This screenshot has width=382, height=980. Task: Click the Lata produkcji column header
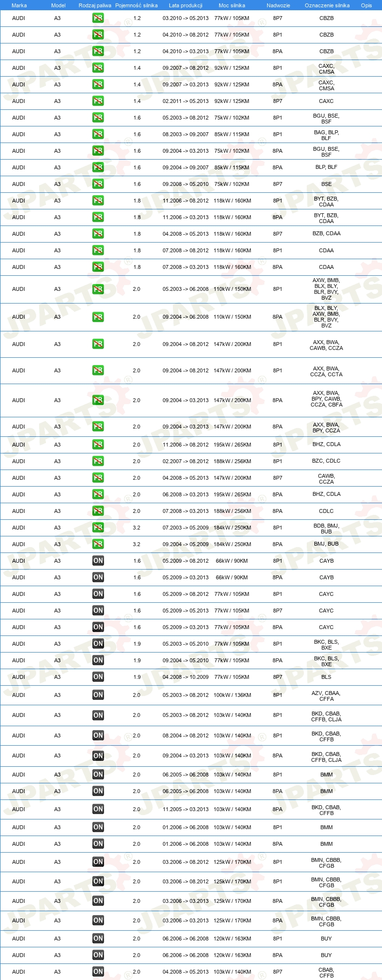coord(186,5)
